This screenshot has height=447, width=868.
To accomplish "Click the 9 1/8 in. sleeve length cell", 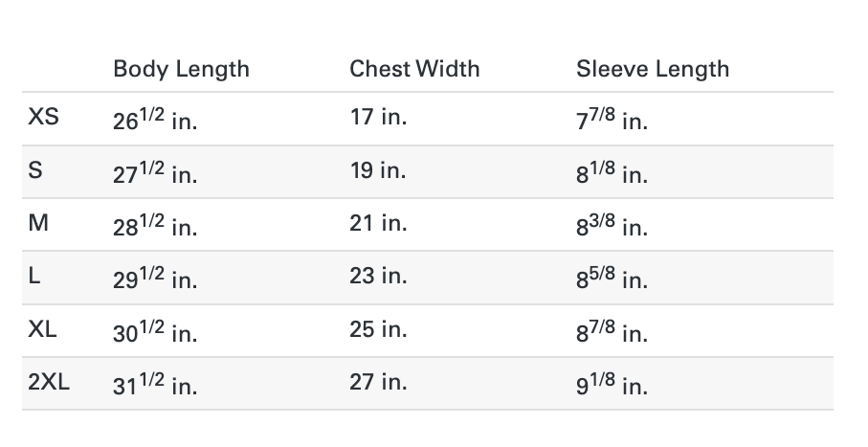I will 612,384.
